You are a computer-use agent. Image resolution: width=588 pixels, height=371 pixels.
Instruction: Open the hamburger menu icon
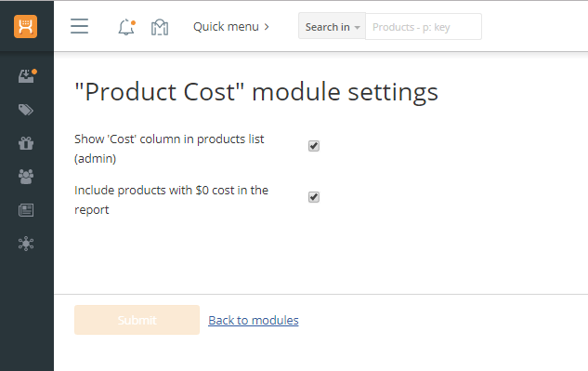(79, 26)
